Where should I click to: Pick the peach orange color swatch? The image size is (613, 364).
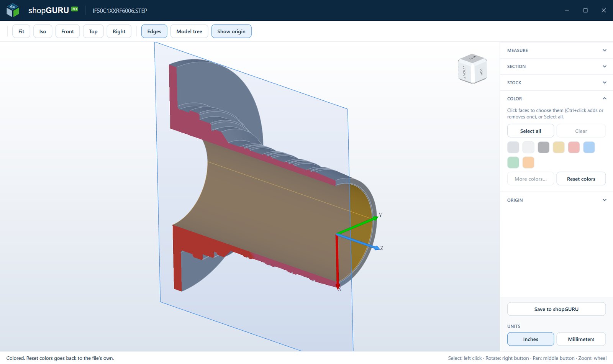[x=528, y=162]
